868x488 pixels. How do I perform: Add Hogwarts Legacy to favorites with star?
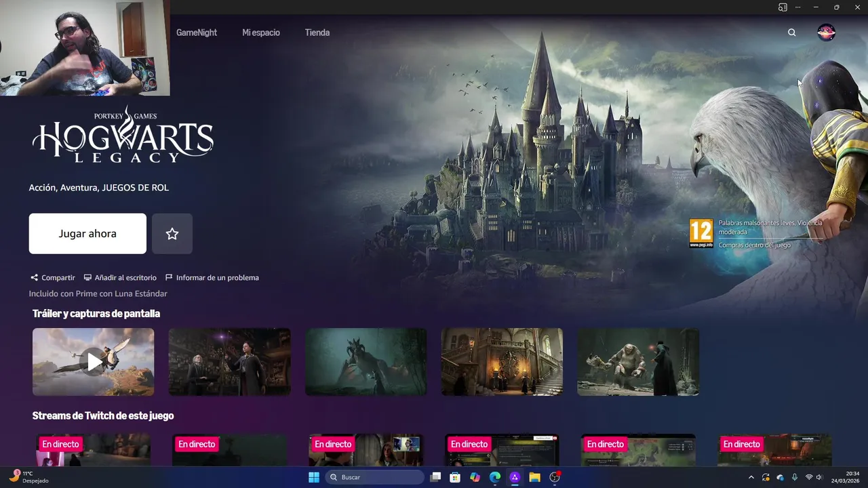tap(172, 234)
